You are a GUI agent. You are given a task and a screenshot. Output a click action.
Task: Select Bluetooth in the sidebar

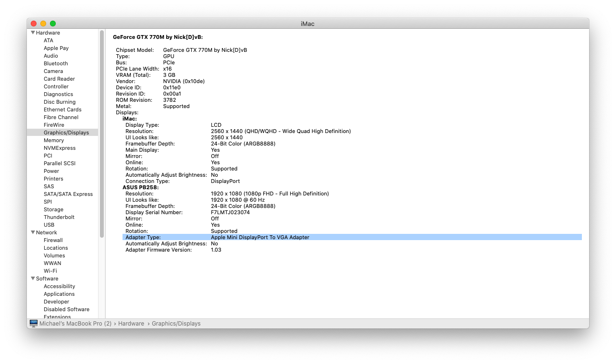tap(56, 63)
